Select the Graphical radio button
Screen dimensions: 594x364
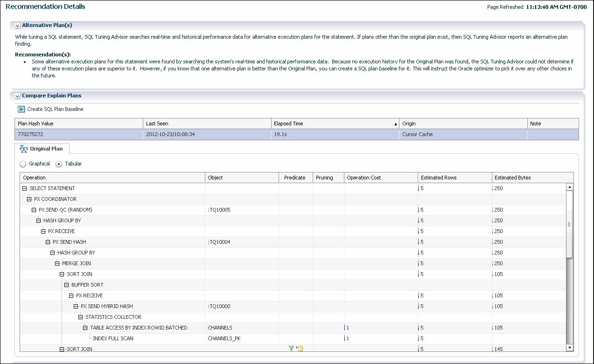(x=23, y=164)
